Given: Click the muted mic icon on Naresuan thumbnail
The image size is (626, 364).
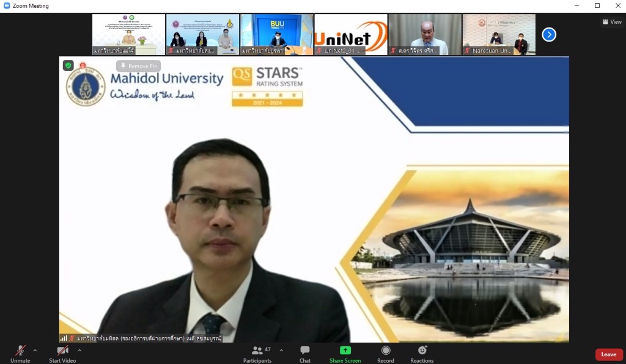Looking at the screenshot, I should [467, 51].
